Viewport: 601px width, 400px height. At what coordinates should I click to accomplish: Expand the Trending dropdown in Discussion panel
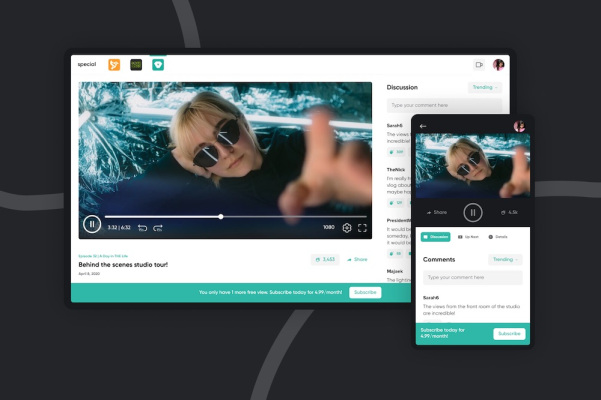(484, 87)
